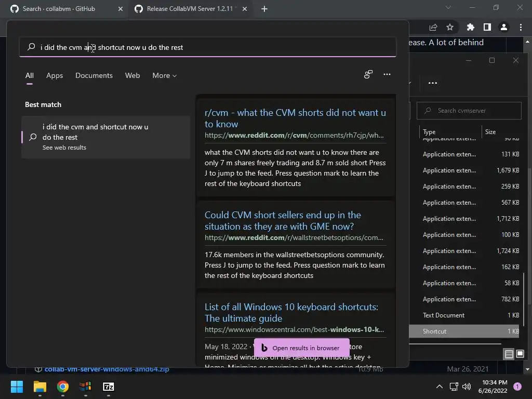This screenshot has height=399, width=532.
Task: Share this page from the Chrome toolbar
Action: click(x=433, y=27)
